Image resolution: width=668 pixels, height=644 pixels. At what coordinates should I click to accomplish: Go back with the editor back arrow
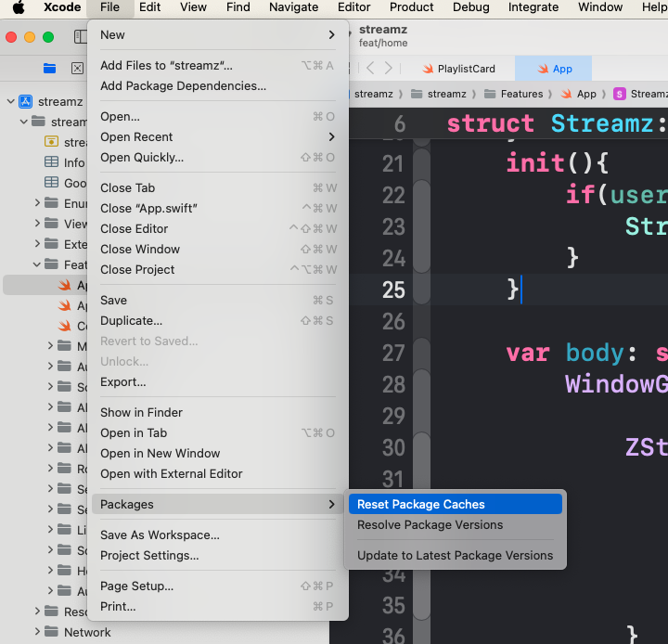coord(370,68)
